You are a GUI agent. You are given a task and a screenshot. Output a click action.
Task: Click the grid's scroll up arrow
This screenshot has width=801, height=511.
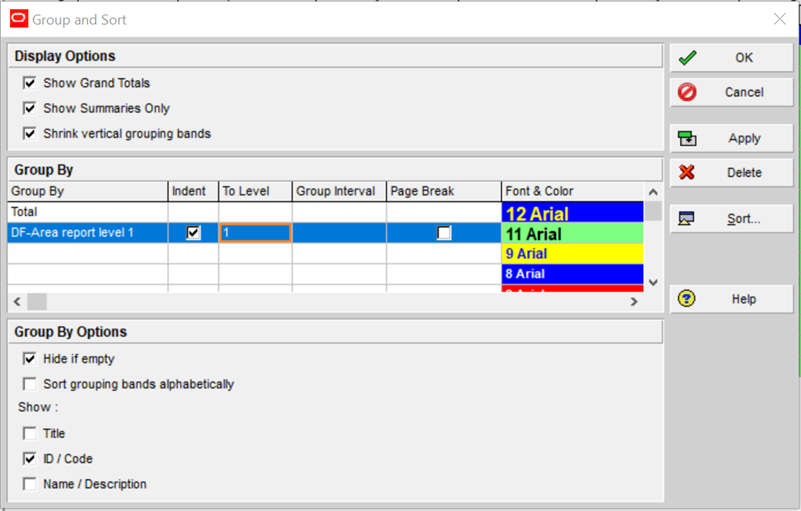pos(653,192)
